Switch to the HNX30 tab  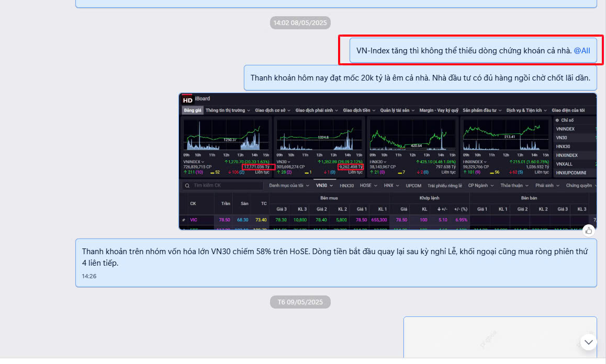tap(346, 186)
